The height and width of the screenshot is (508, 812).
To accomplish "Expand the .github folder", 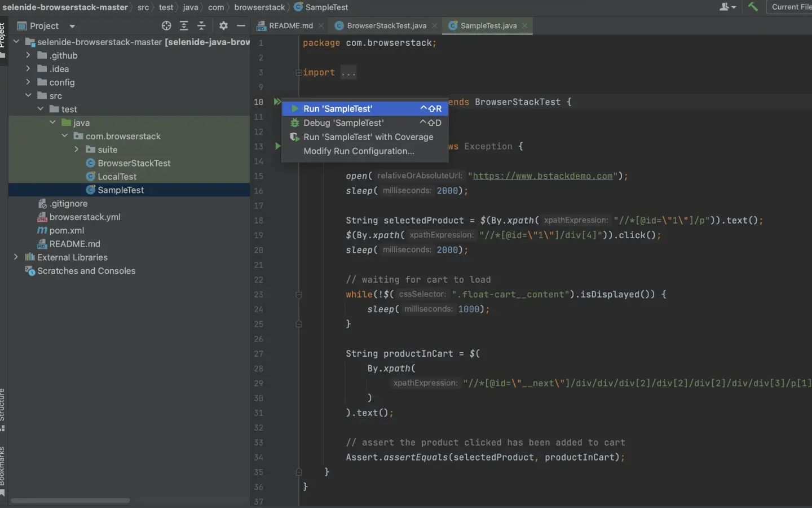I will click(28, 55).
